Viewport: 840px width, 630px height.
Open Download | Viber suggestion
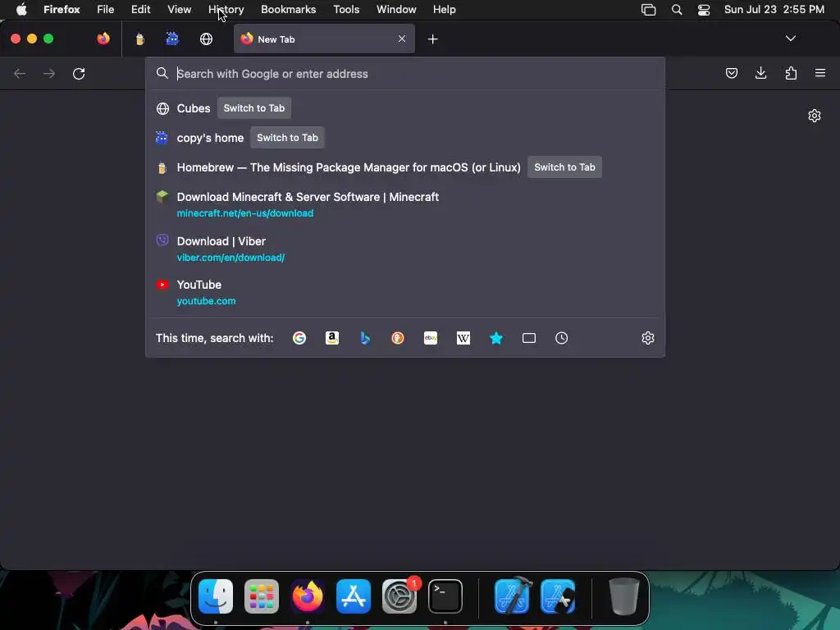click(x=405, y=249)
